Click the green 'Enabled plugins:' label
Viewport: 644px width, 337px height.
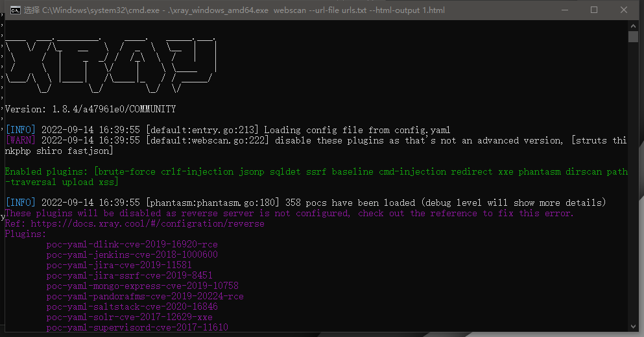point(47,172)
